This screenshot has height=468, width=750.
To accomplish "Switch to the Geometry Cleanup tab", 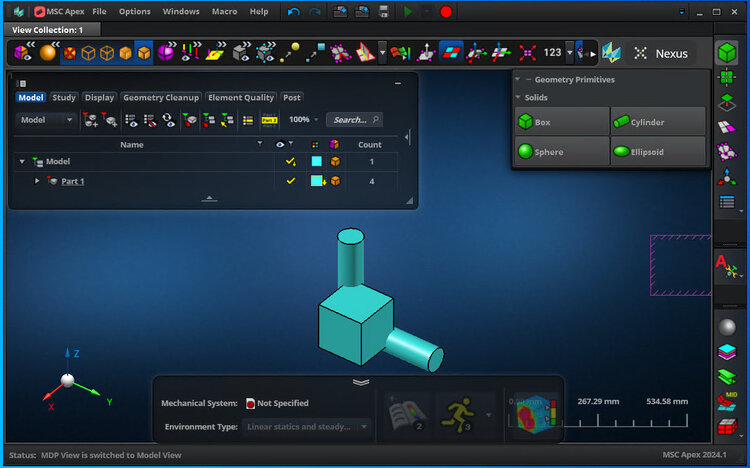I will click(161, 98).
